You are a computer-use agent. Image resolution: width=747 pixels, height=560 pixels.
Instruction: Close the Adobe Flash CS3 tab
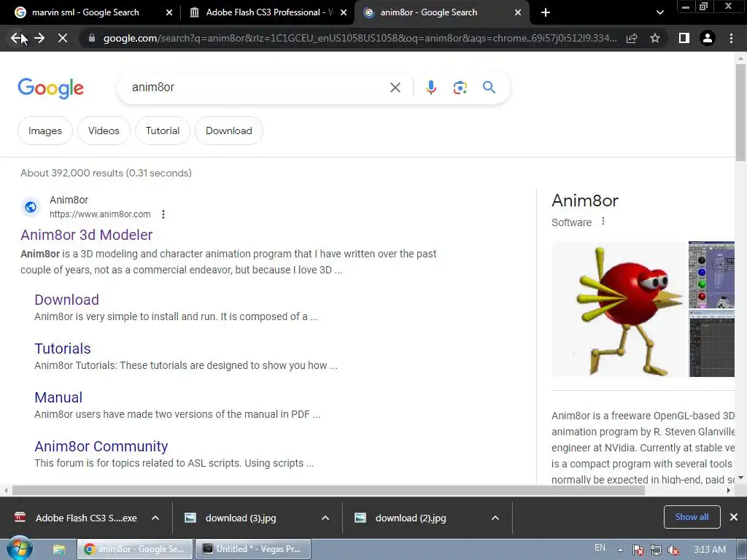(x=344, y=12)
